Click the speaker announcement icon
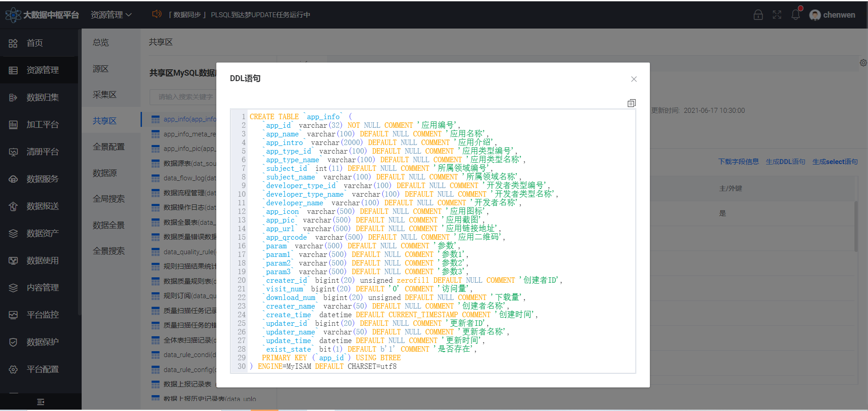Viewport: 868px width, 411px height. pos(157,14)
